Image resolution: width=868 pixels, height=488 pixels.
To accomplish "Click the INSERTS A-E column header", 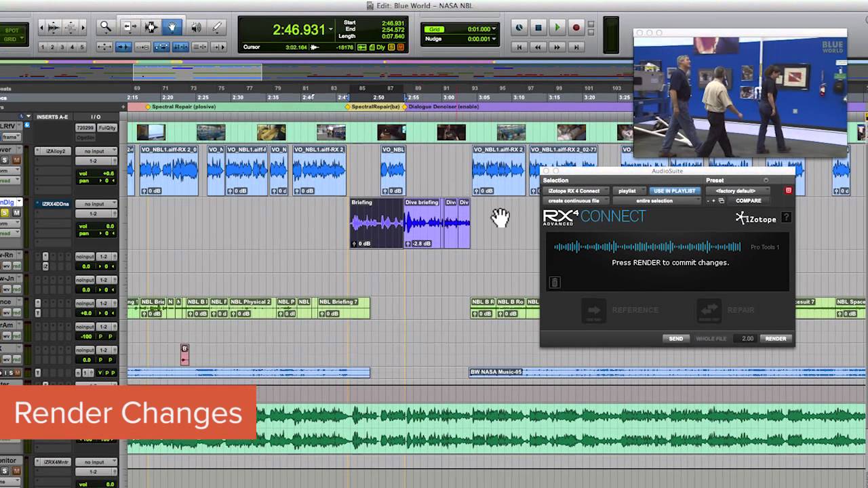I will click(x=52, y=117).
